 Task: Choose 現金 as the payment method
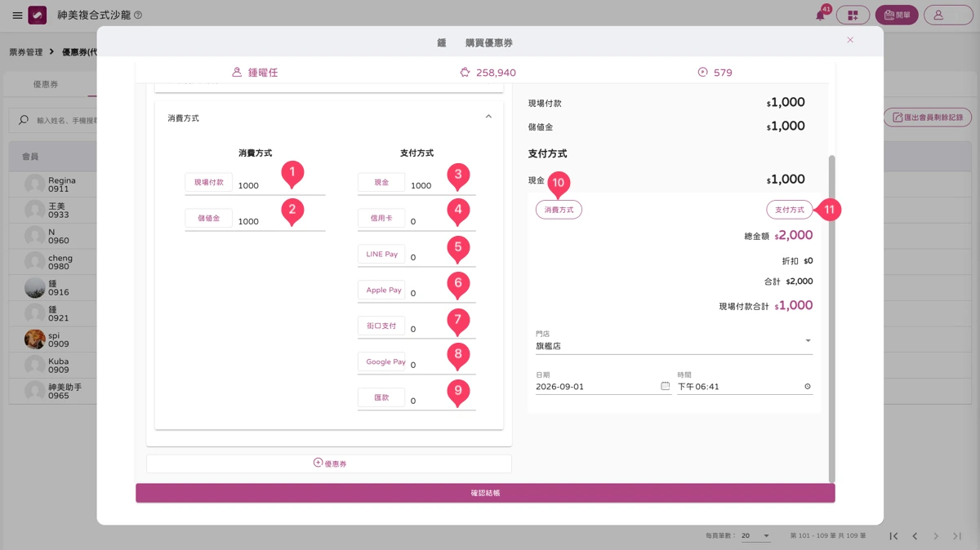pos(381,183)
